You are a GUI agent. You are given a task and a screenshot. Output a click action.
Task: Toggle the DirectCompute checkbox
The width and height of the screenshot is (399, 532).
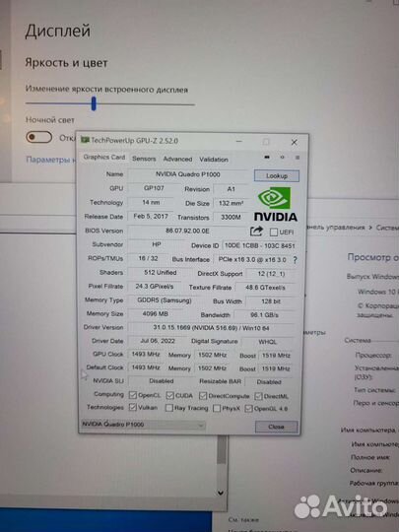pyautogui.click(x=203, y=396)
